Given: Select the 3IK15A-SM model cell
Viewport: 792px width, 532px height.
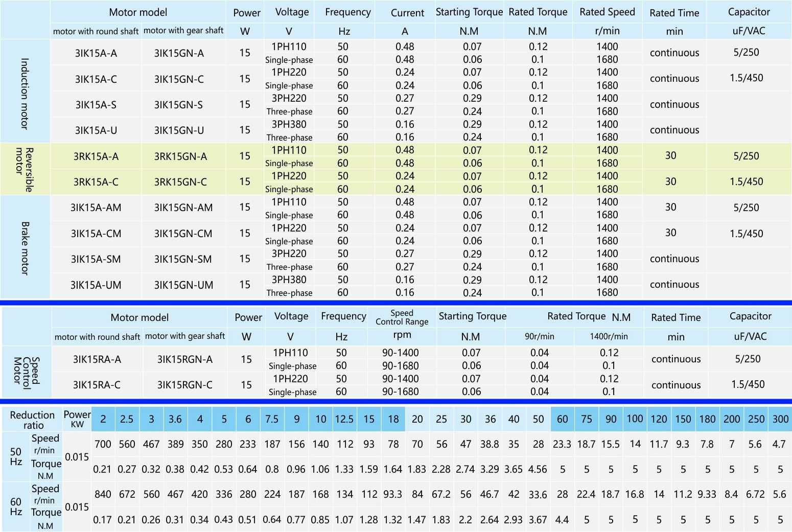Looking at the screenshot, I should click(96, 259).
